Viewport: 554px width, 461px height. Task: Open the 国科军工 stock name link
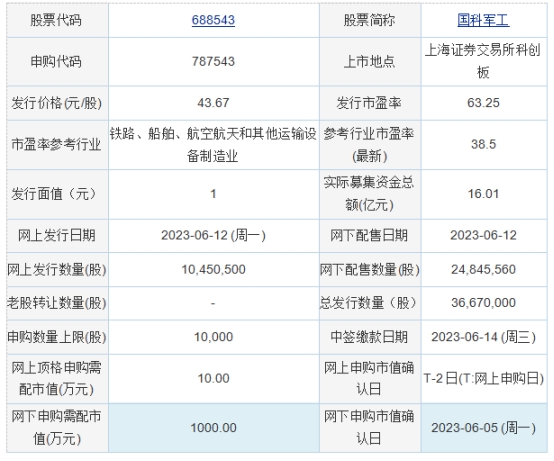pos(483,20)
